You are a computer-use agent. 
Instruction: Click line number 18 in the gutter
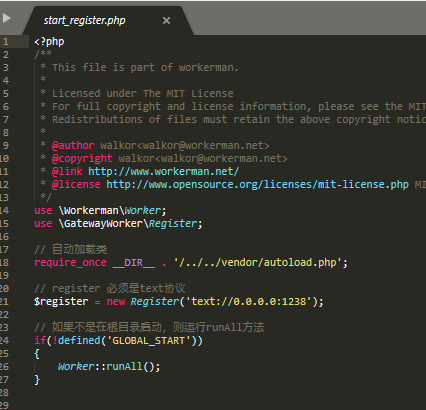(x=4, y=263)
